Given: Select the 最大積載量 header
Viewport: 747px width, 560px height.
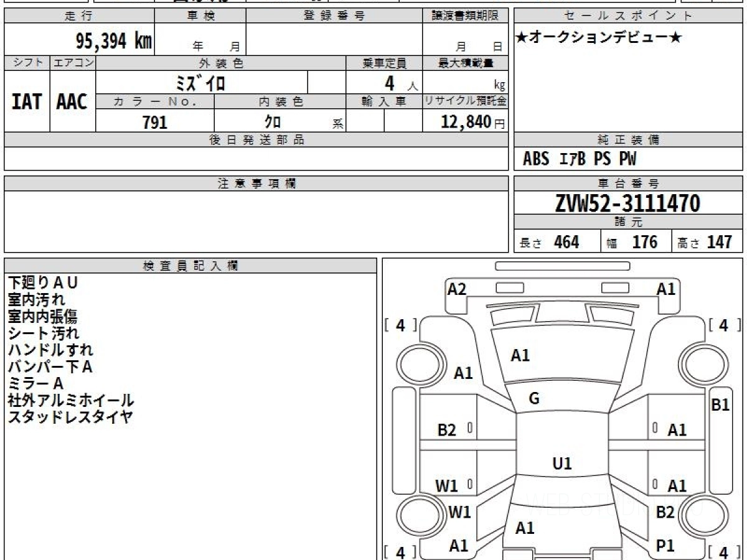Looking at the screenshot, I should (x=466, y=63).
